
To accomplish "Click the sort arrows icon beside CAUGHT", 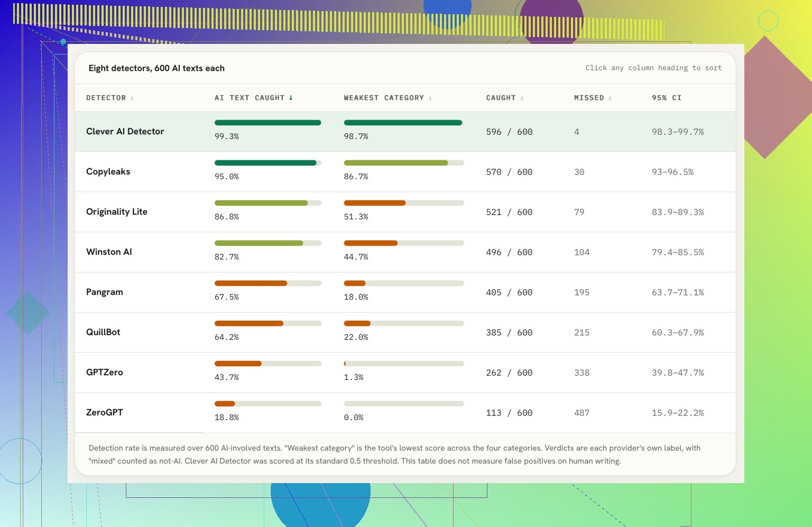I will tap(522, 98).
